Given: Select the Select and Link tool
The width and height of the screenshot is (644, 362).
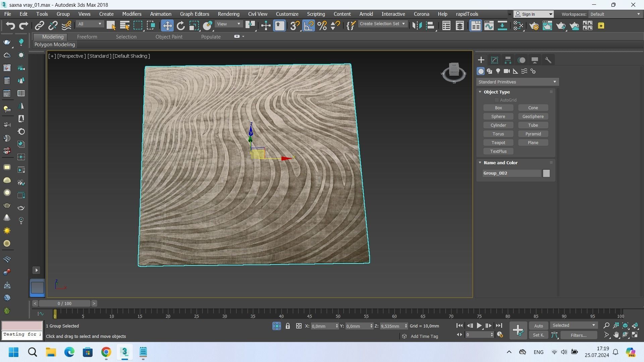Looking at the screenshot, I should pyautogui.click(x=40, y=26).
